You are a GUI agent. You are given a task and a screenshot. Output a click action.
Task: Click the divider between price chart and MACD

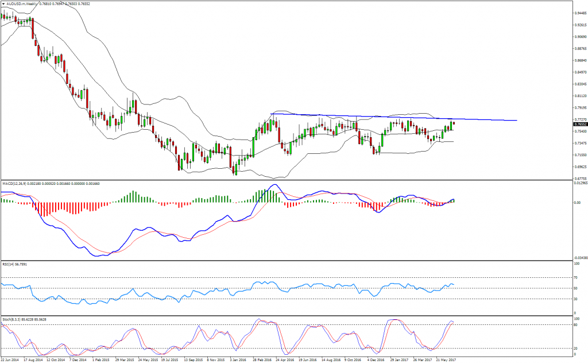pyautogui.click(x=287, y=180)
